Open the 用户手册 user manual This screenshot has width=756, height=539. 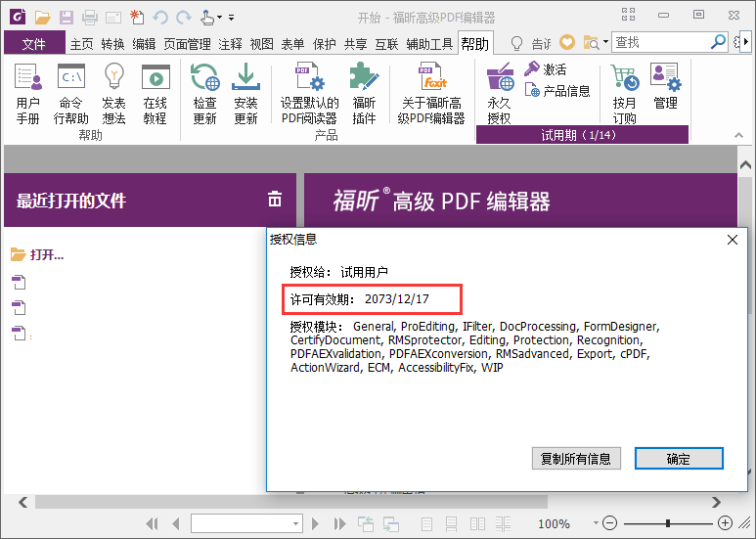(x=27, y=94)
